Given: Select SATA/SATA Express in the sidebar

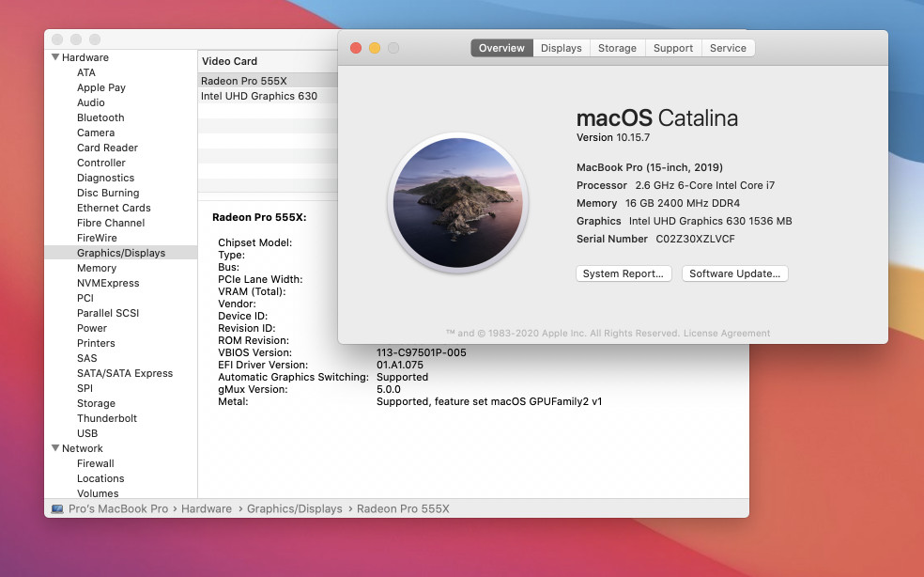Looking at the screenshot, I should 125,373.
